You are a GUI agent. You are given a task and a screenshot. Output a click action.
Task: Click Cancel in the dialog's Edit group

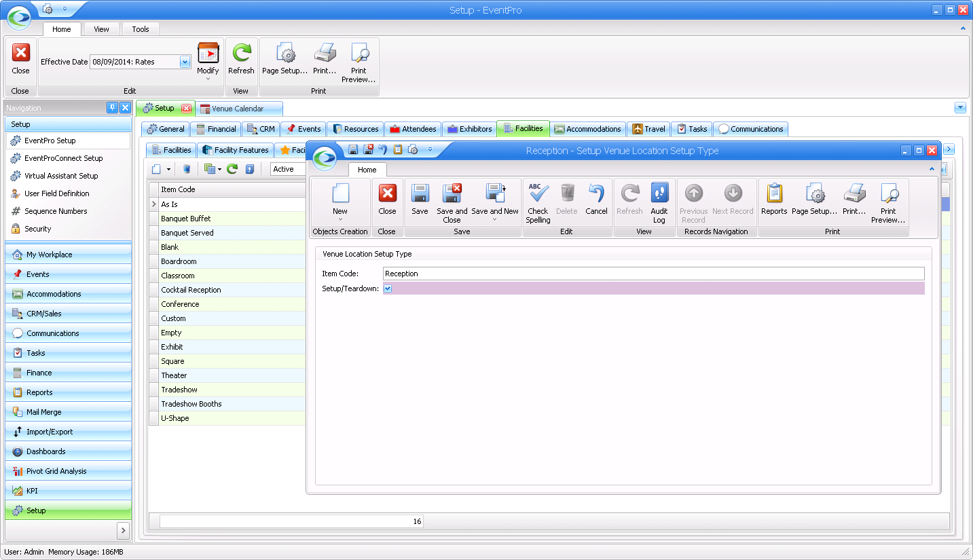(596, 200)
